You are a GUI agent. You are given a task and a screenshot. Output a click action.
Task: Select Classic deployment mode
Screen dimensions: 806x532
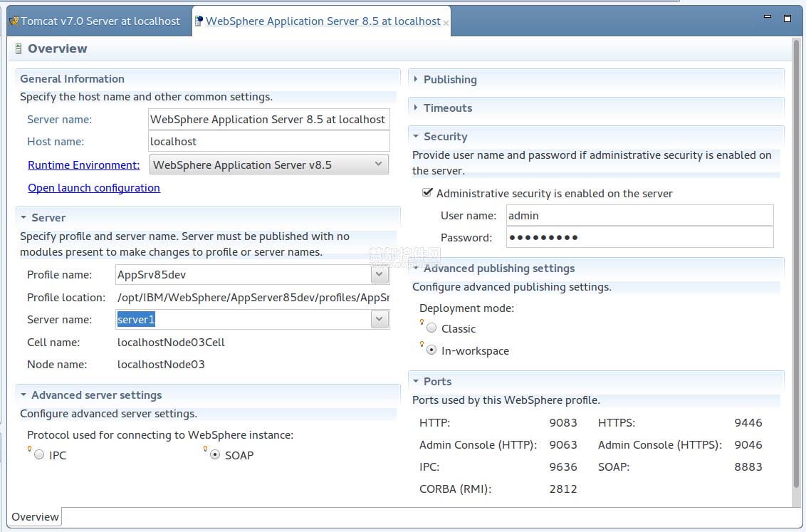point(431,328)
